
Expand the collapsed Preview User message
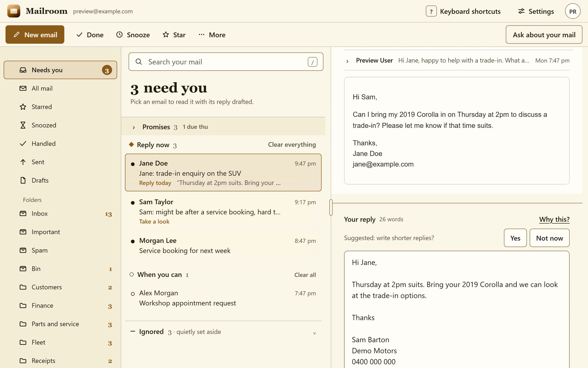[x=457, y=60]
